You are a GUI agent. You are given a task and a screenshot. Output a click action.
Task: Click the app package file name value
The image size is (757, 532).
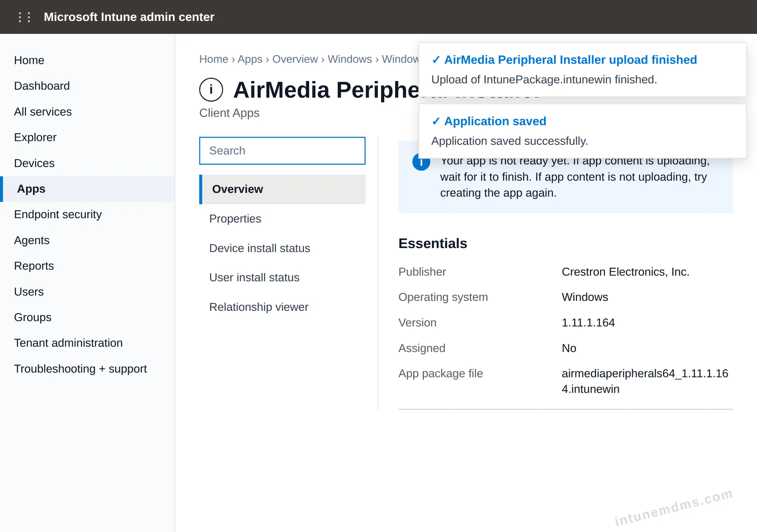click(x=645, y=381)
